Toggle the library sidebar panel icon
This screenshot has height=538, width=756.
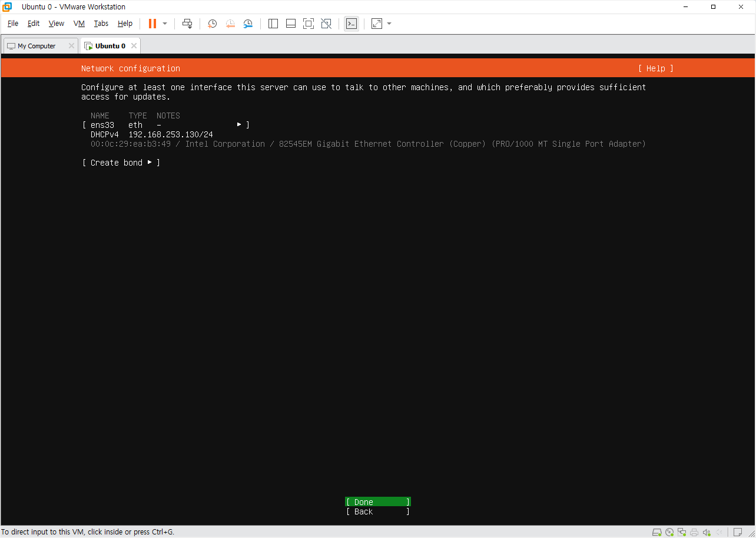coord(273,24)
